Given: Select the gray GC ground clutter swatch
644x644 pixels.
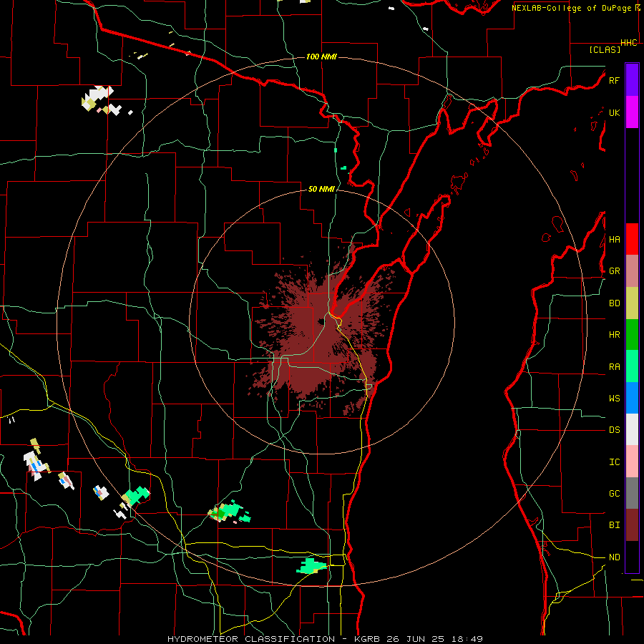Looking at the screenshot, I should pyautogui.click(x=632, y=493).
